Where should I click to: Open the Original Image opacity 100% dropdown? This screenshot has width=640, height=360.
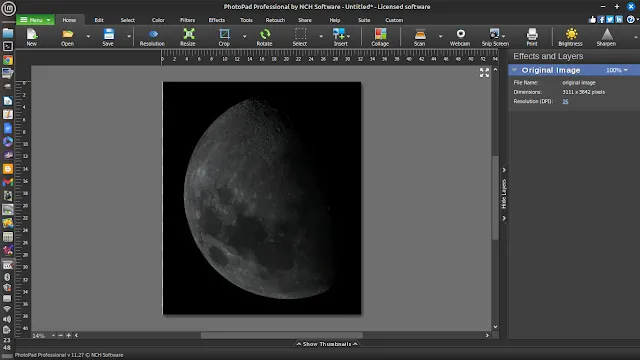click(617, 70)
